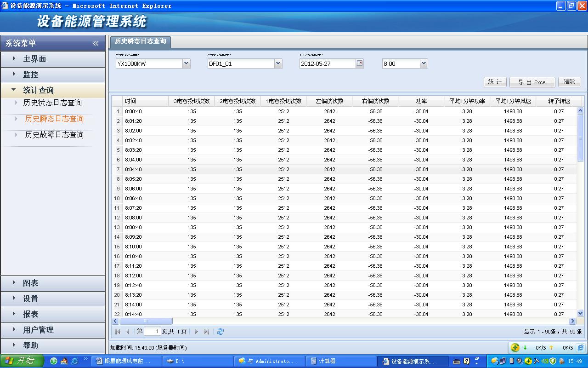Collapse the 系统菜单 sidebar panel
The image size is (588, 368).
tap(96, 43)
